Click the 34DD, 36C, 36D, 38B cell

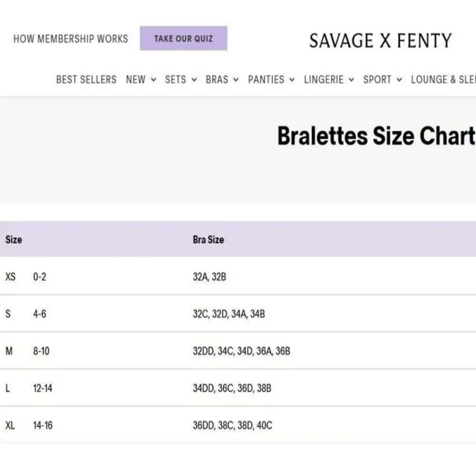click(x=232, y=388)
